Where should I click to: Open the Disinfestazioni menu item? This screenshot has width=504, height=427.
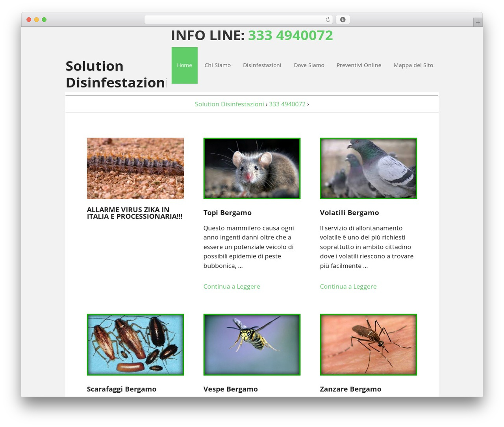click(262, 65)
